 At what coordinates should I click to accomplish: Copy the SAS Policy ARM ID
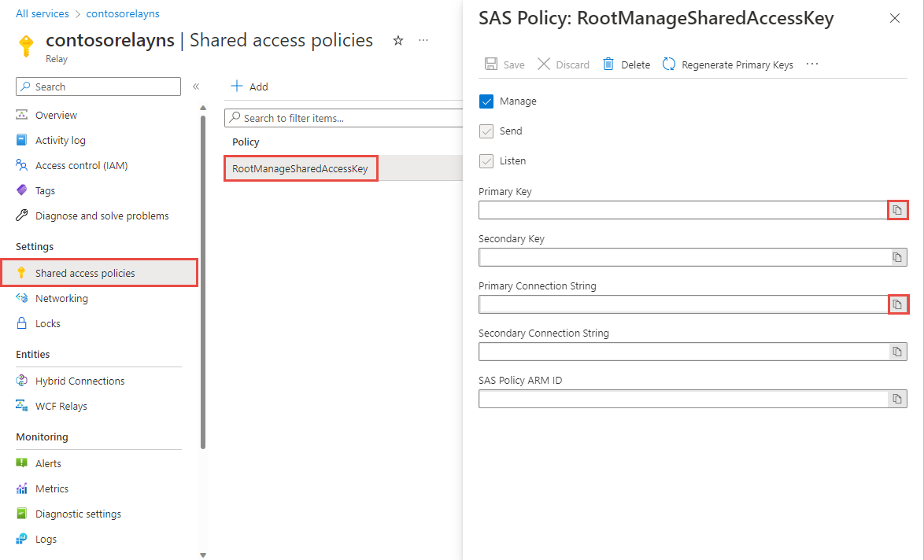point(897,399)
